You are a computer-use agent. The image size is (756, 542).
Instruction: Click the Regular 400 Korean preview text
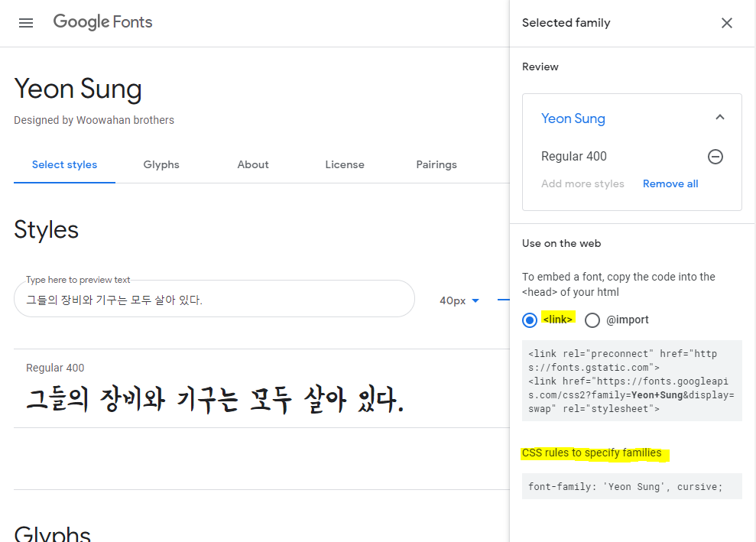pyautogui.click(x=215, y=400)
